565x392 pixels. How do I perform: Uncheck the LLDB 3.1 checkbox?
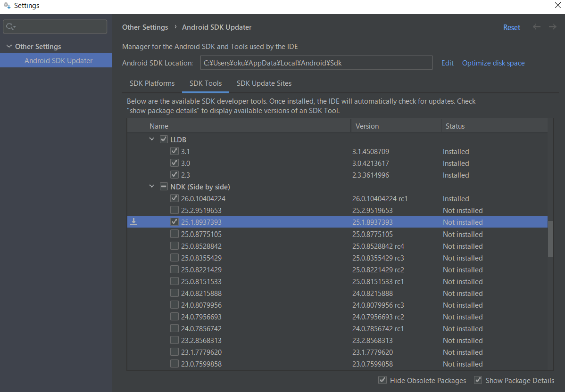coord(174,151)
